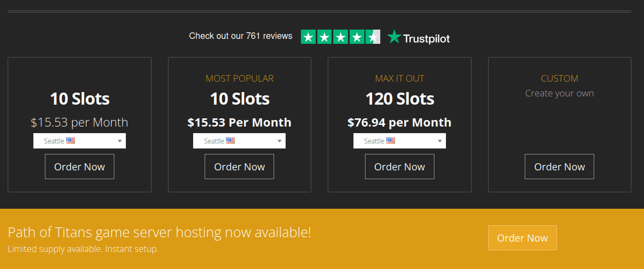The image size is (644, 269).
Task: Order the leftmost 10 Slots plan
Action: (79, 167)
